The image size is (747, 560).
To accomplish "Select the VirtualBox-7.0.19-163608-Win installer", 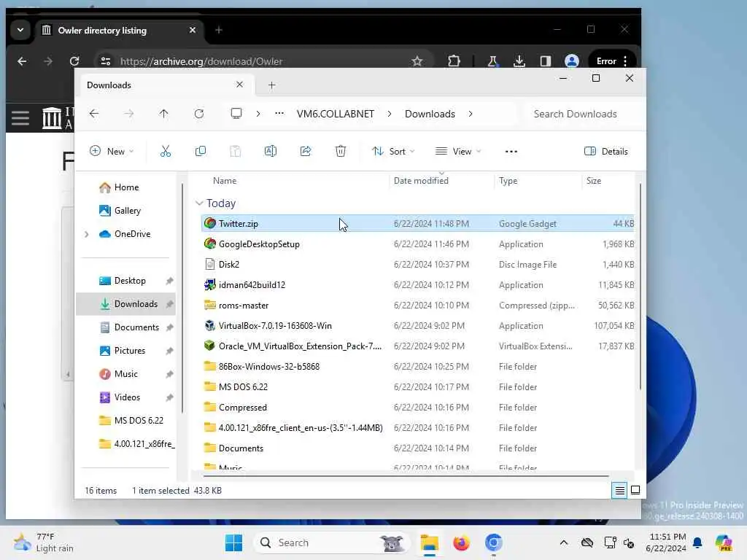I will click(418, 326).
